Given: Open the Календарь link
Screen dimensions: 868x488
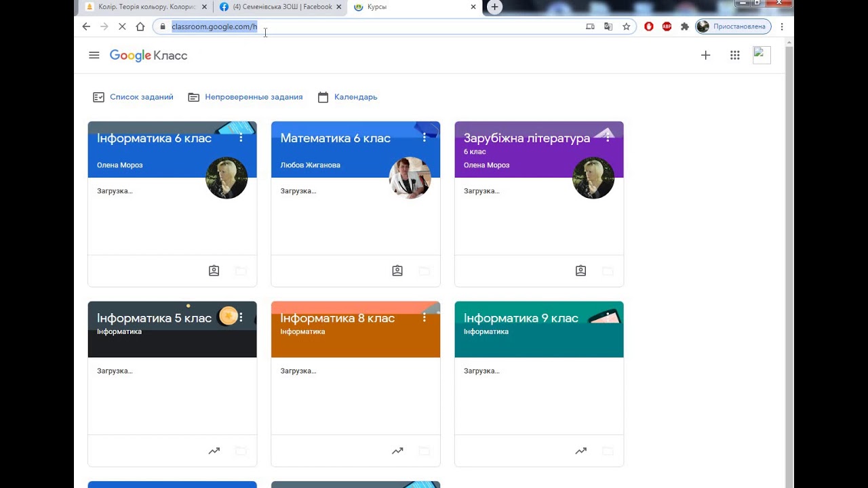Looking at the screenshot, I should [347, 97].
